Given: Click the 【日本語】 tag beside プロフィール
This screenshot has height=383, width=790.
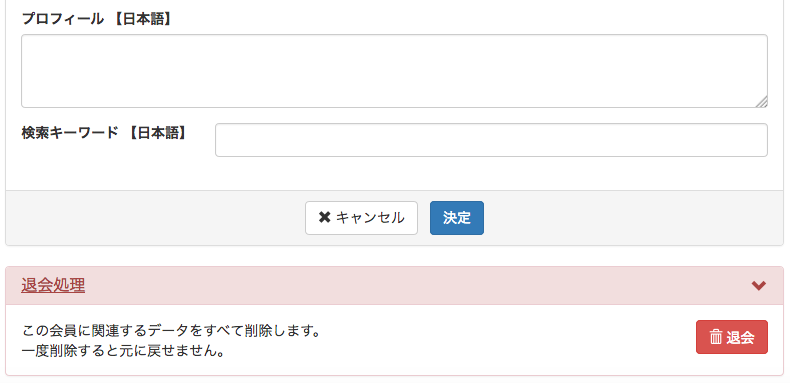Looking at the screenshot, I should click(141, 19).
